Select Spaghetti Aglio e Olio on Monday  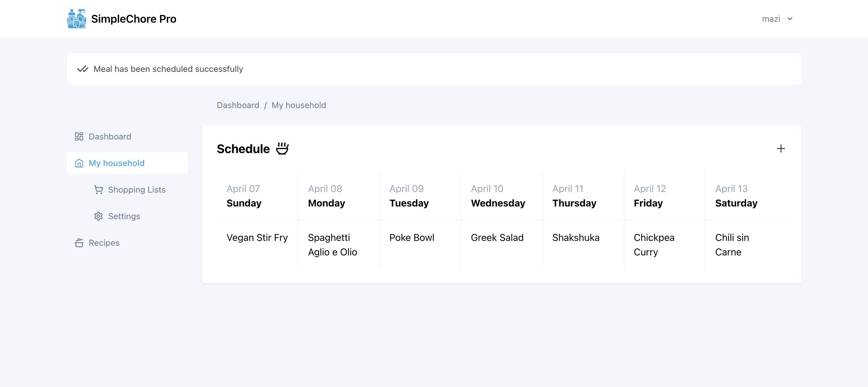point(332,245)
